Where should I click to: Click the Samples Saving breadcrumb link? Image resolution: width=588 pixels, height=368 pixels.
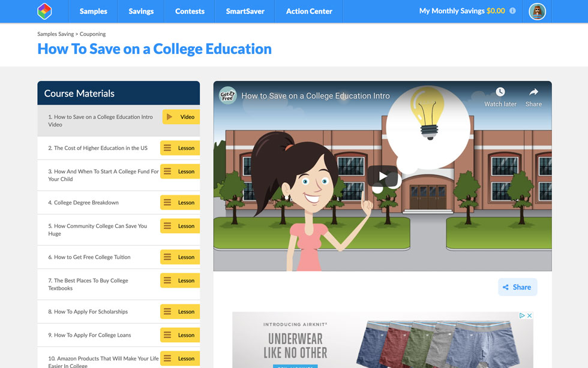[55, 34]
